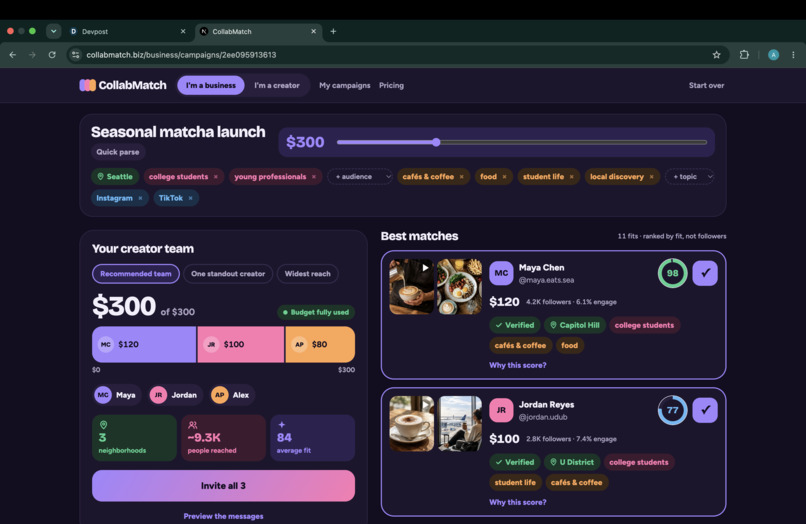Image resolution: width=806 pixels, height=524 pixels.
Task: Click Maya Chen's 98 fit score ring
Action: click(672, 273)
